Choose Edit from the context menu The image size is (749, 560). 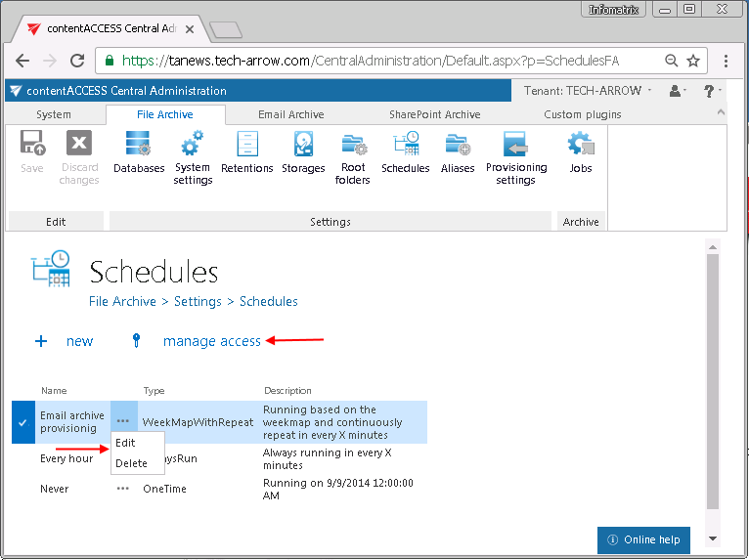125,443
